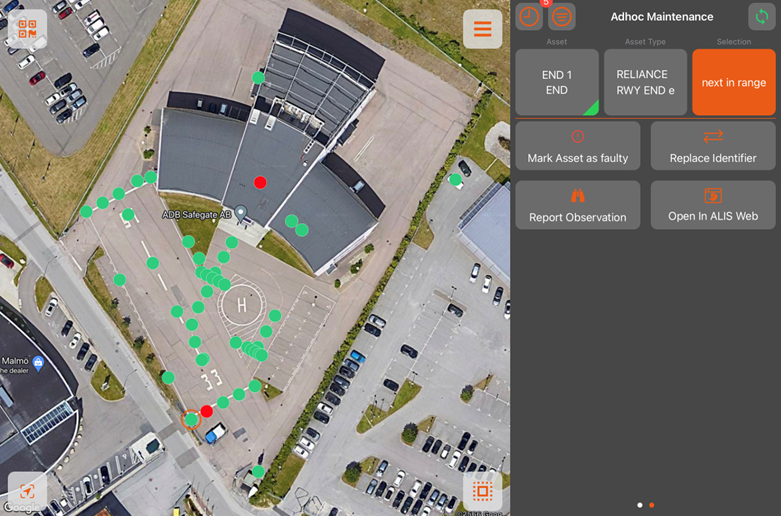Viewport: 781px width, 516px height.
Task: Select the red marker on building roof
Action: (260, 182)
